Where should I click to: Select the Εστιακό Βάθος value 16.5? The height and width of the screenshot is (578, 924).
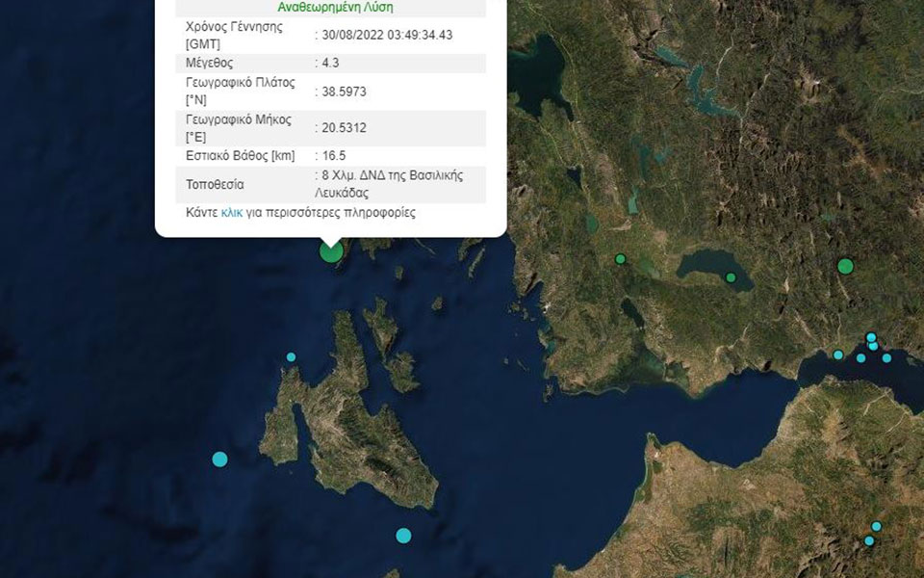[x=330, y=154]
